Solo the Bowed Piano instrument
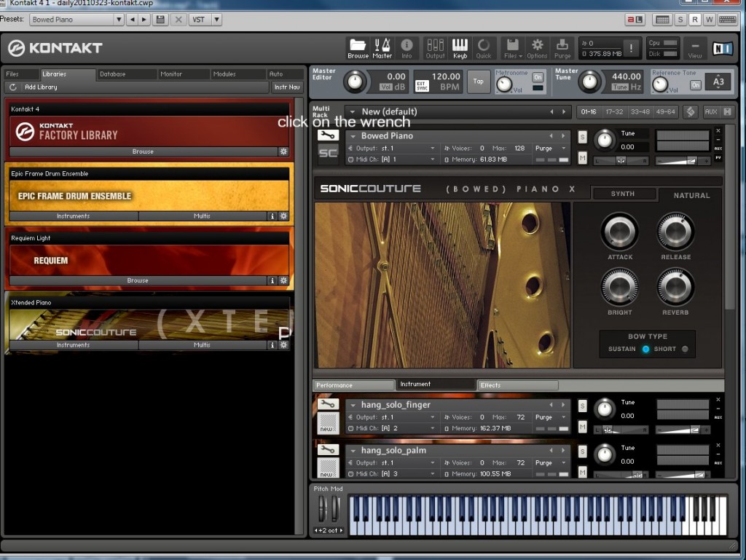 pyautogui.click(x=583, y=136)
